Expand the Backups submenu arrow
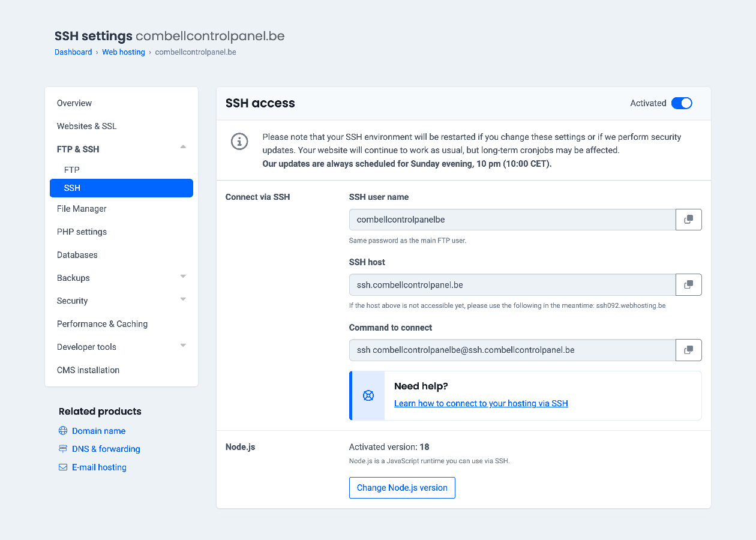This screenshot has height=540, width=756. 183,276
